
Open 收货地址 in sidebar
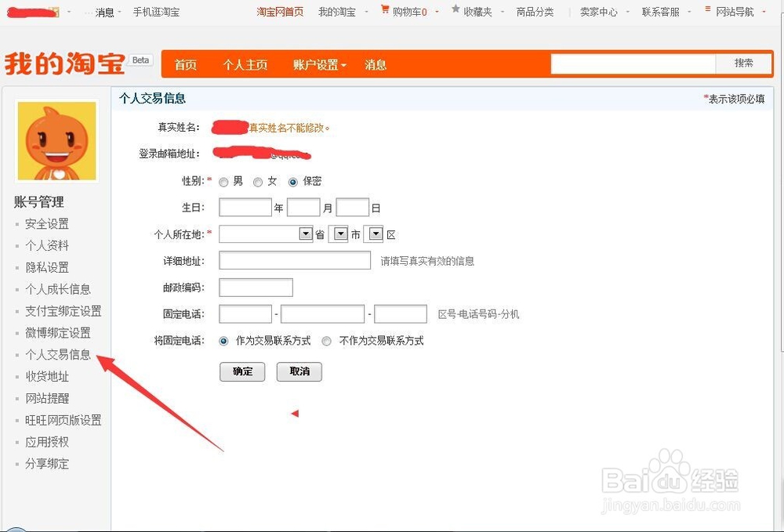pos(47,377)
